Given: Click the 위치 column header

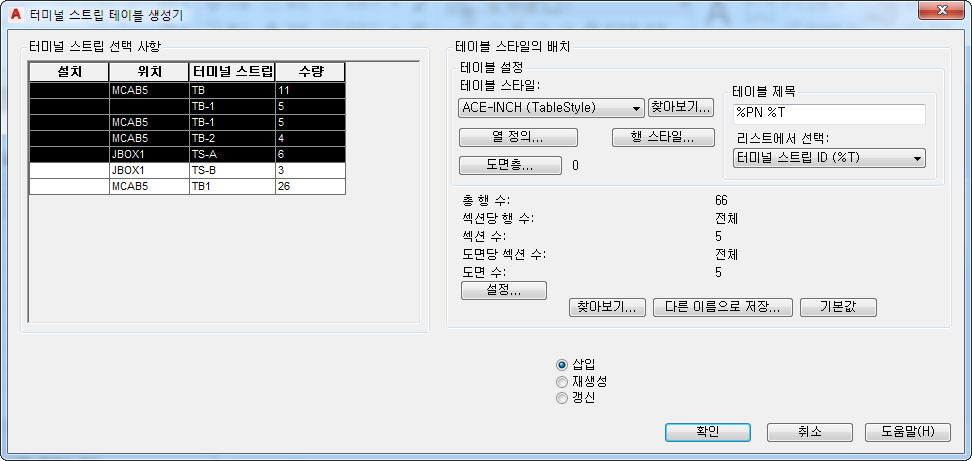Looking at the screenshot, I should coord(149,72).
